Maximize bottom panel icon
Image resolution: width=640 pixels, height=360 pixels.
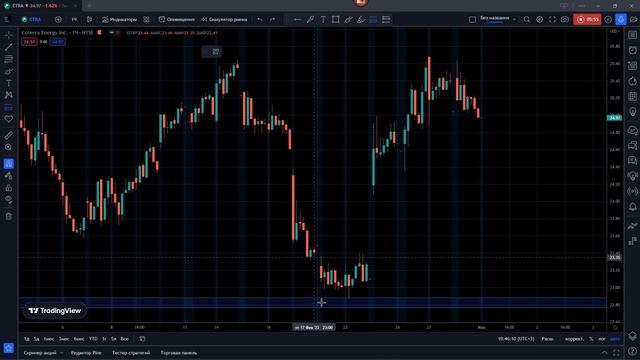616,353
